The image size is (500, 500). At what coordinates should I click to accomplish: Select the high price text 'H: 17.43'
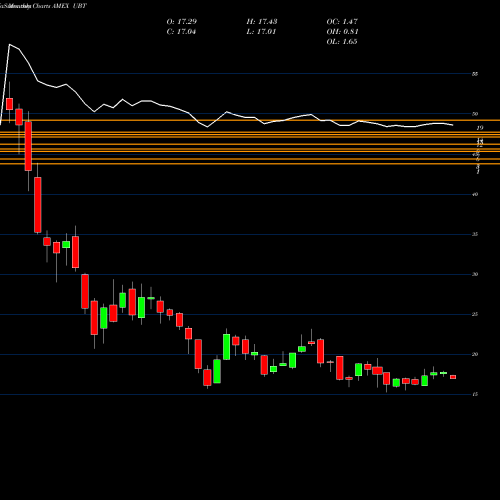coord(262,22)
